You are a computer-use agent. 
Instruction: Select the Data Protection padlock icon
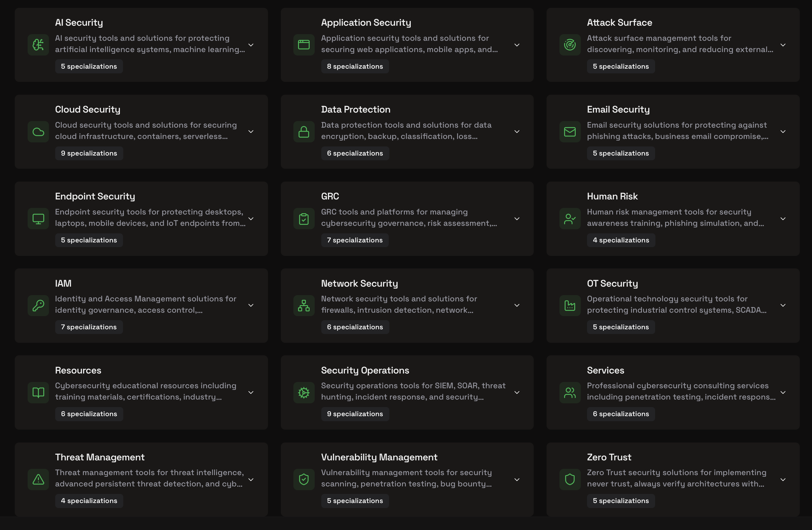point(304,132)
